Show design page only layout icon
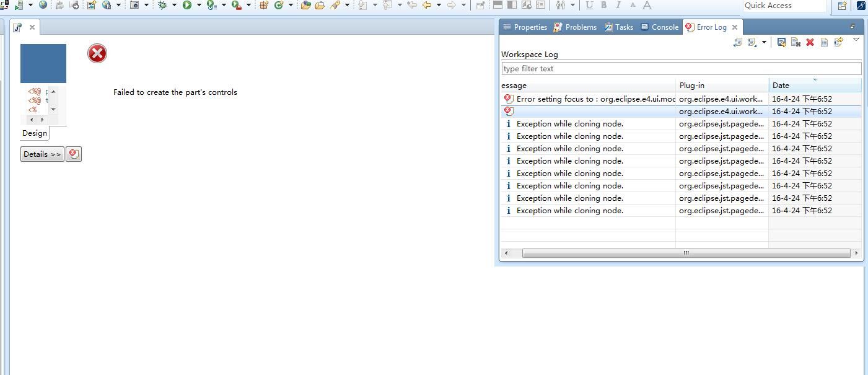 pyautogui.click(x=527, y=5)
